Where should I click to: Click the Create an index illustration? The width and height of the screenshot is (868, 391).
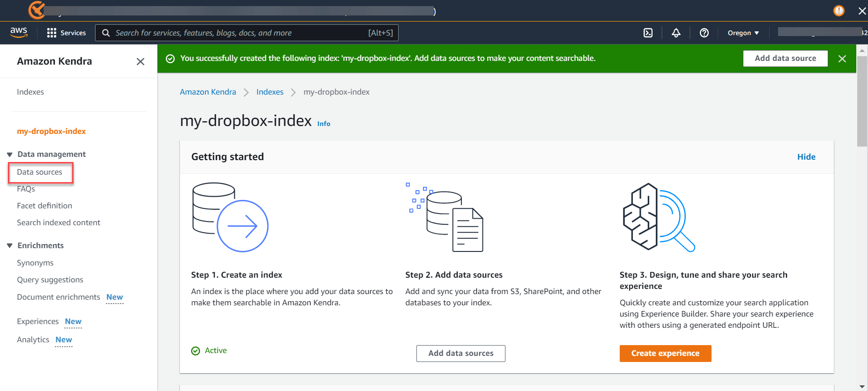(230, 217)
